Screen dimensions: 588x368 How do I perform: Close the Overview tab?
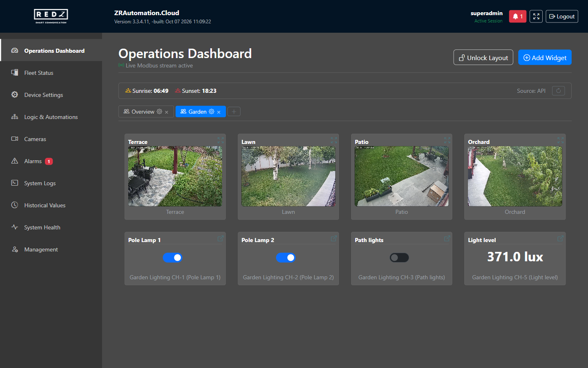(167, 112)
